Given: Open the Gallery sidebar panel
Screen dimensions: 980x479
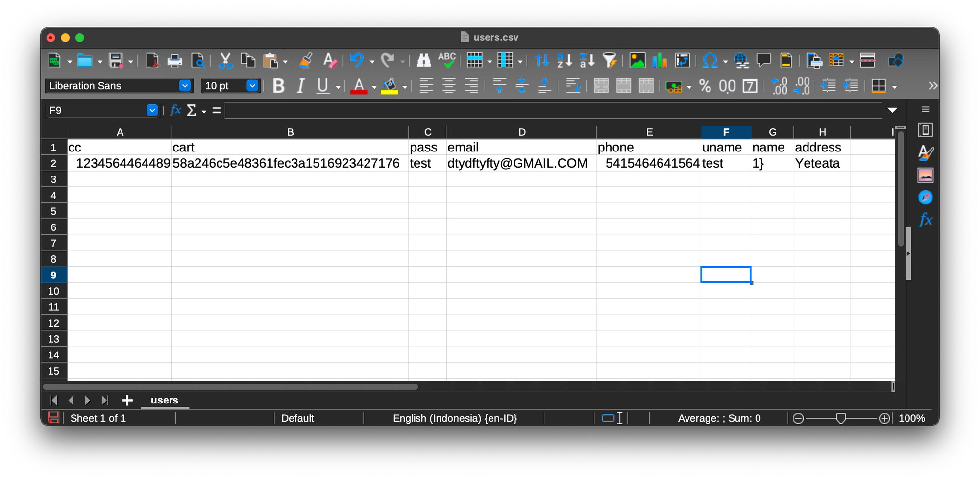Looking at the screenshot, I should point(926,175).
